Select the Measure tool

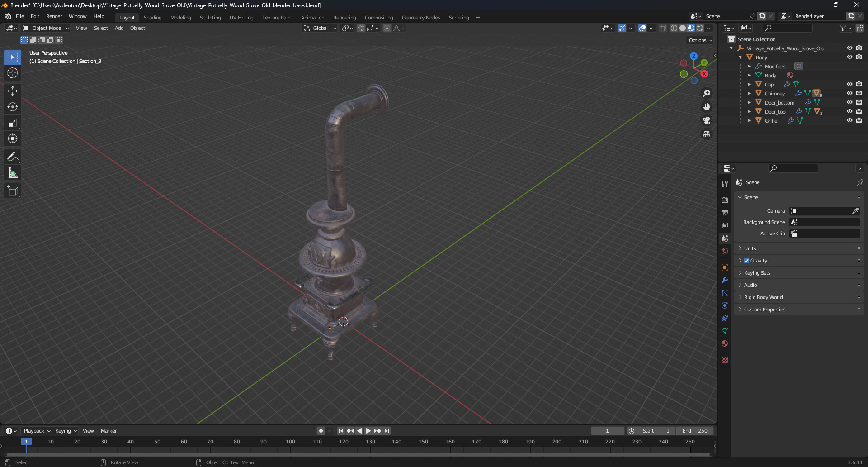pos(13,173)
